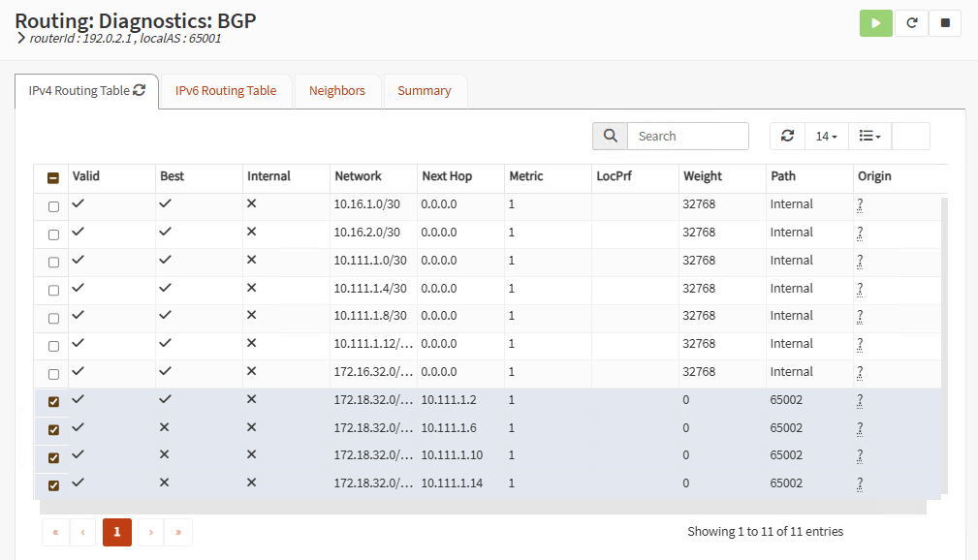Screen dimensions: 978x560
Task: Open the Neighbors tab
Action: click(x=337, y=91)
